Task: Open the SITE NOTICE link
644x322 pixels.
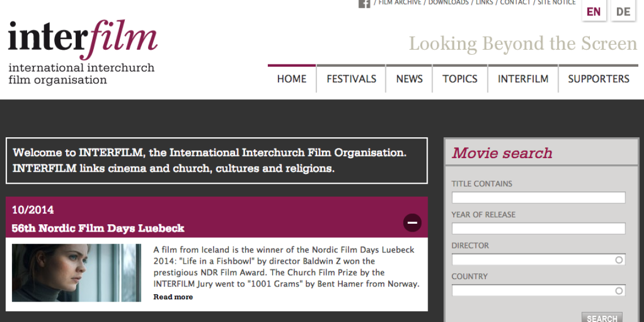Action: (x=556, y=2)
